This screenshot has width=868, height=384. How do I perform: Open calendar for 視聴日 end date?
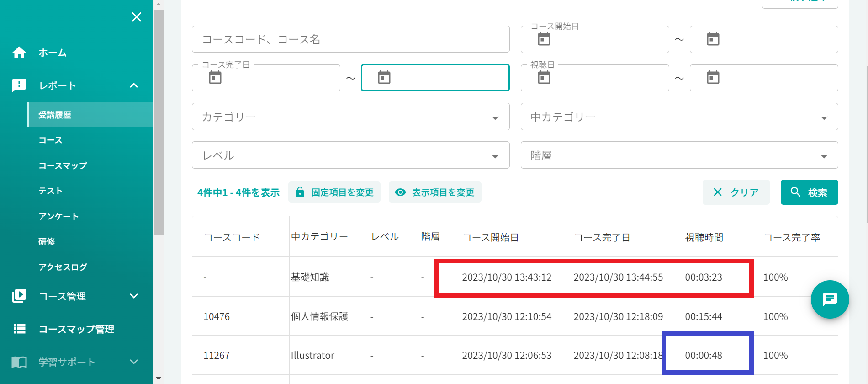(713, 77)
